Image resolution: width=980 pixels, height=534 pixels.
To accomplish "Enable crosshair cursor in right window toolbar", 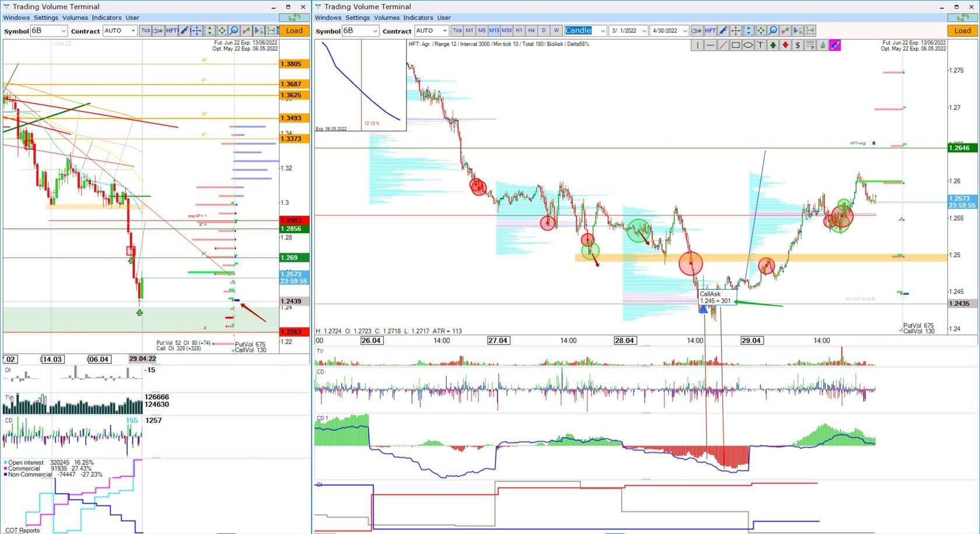I will click(x=736, y=30).
